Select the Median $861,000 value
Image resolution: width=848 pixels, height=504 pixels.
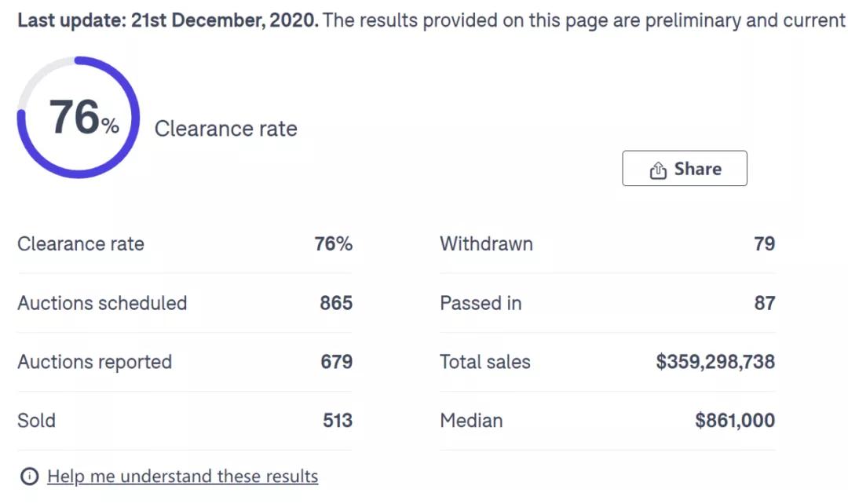735,420
